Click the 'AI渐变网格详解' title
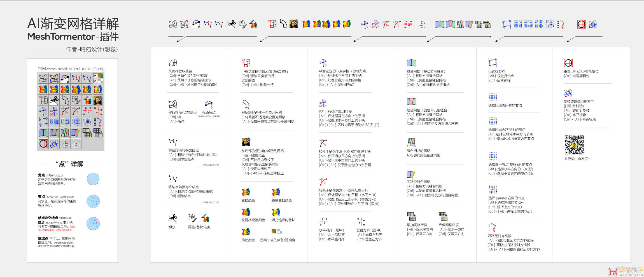644x277 pixels. tap(73, 24)
